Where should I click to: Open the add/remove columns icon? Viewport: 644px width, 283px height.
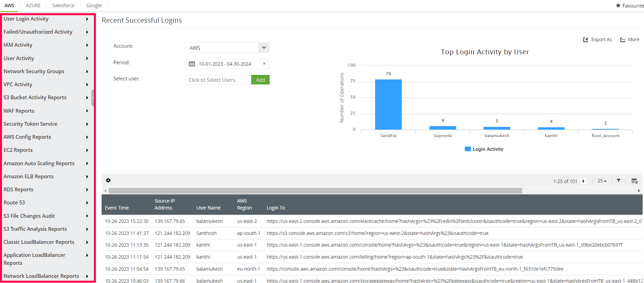634,181
